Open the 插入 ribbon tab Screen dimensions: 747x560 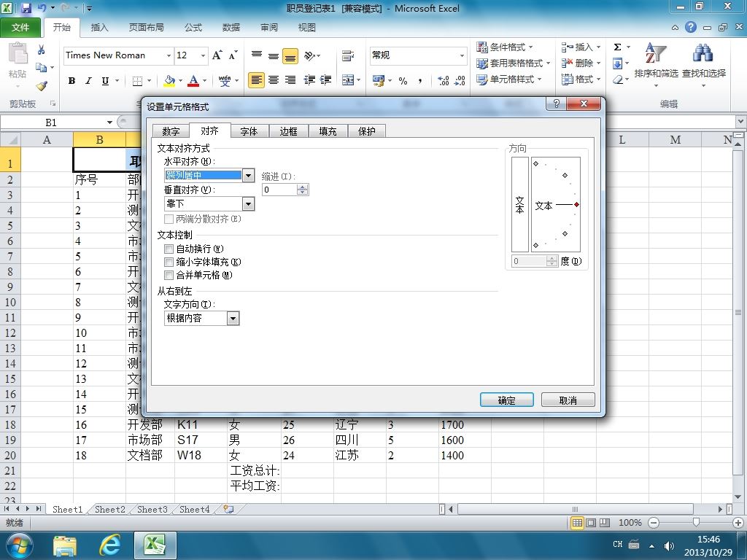[99, 27]
